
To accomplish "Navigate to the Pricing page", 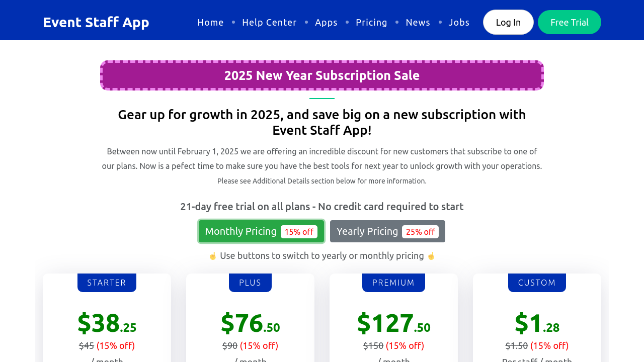I will point(371,22).
